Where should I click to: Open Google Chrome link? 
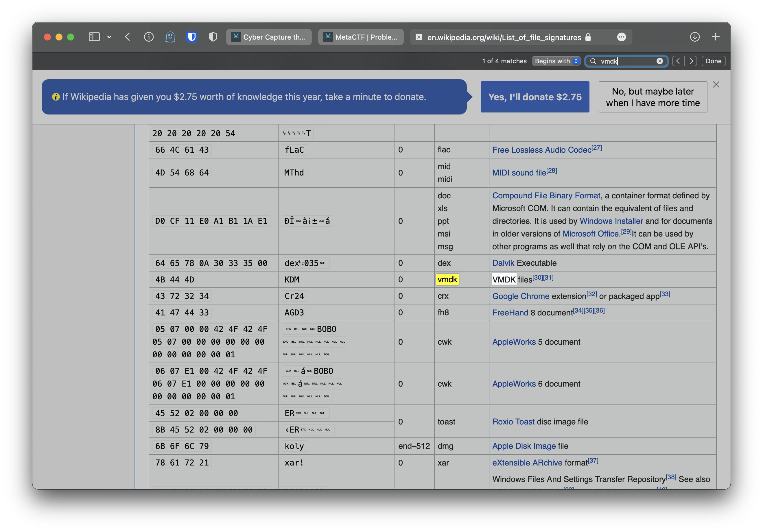[521, 296]
